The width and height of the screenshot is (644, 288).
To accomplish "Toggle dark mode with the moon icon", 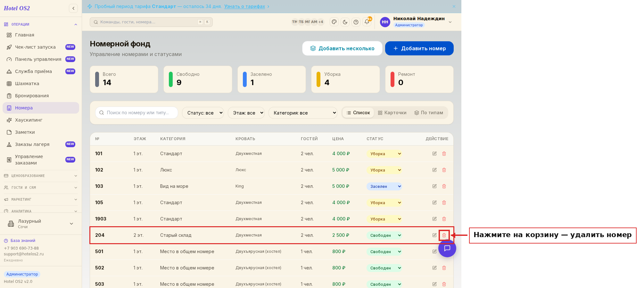I will (345, 22).
